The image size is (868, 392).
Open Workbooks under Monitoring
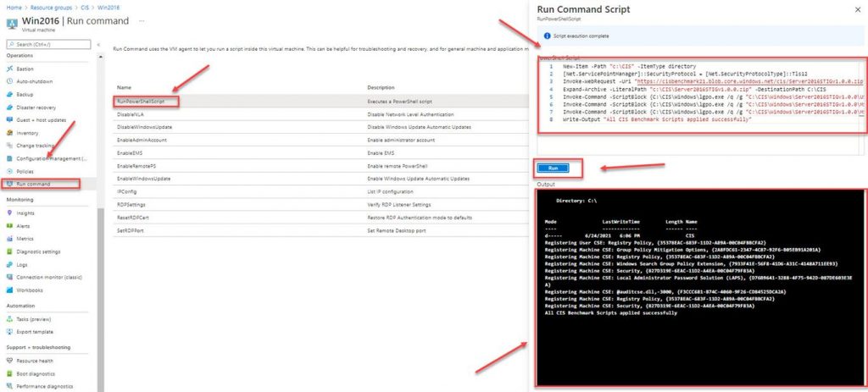pos(30,290)
